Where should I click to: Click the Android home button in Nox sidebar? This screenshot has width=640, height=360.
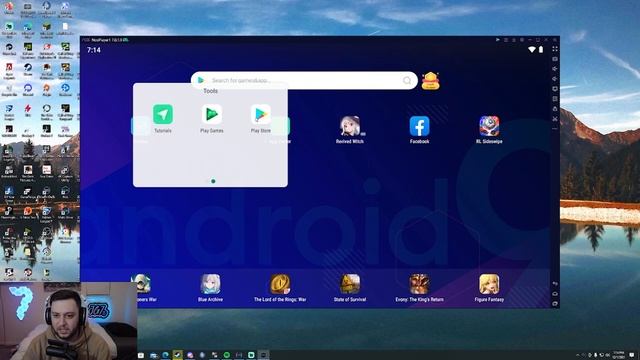[x=555, y=293]
